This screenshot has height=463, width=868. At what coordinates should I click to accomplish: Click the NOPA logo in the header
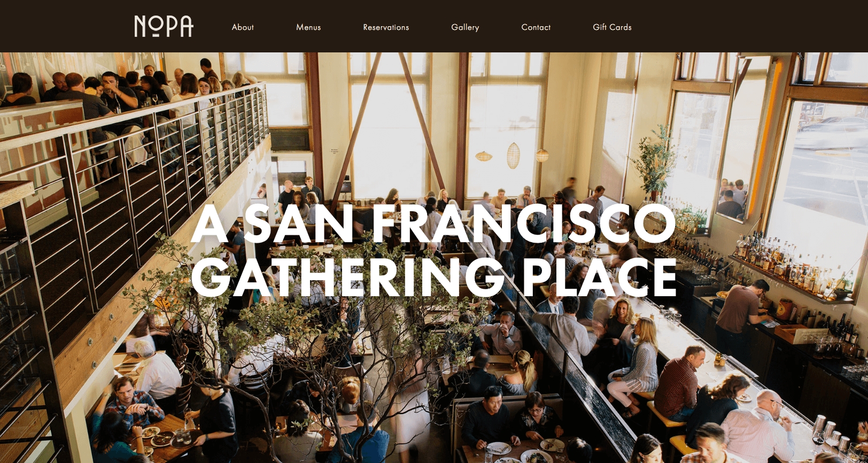coord(164,26)
